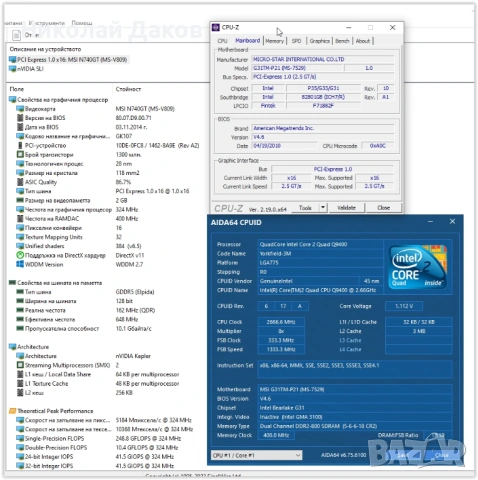Click the GK107 code name value
478x480 pixels.
(x=124, y=136)
